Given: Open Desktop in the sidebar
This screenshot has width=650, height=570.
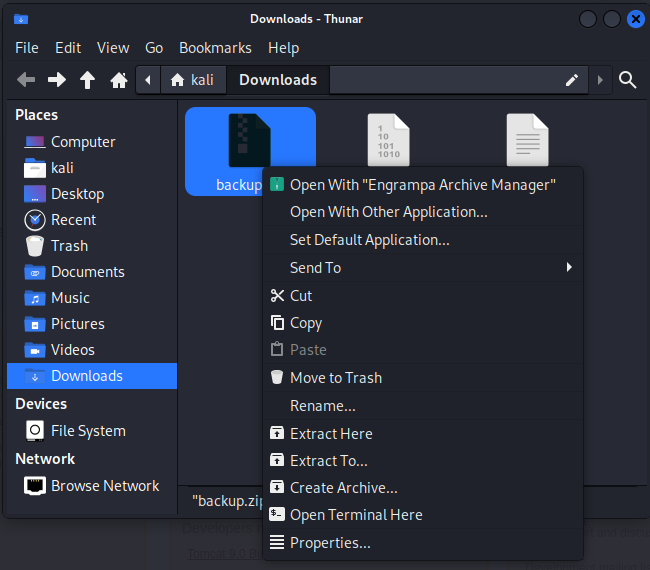Looking at the screenshot, I should pos(92,194).
